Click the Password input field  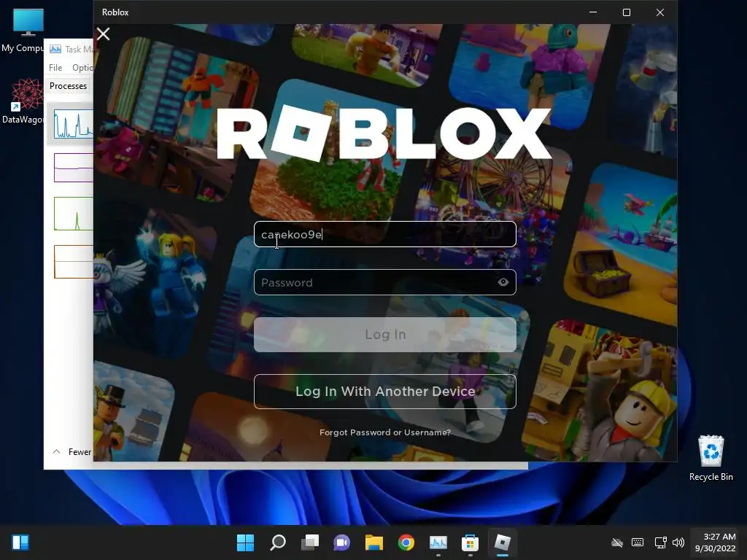385,282
